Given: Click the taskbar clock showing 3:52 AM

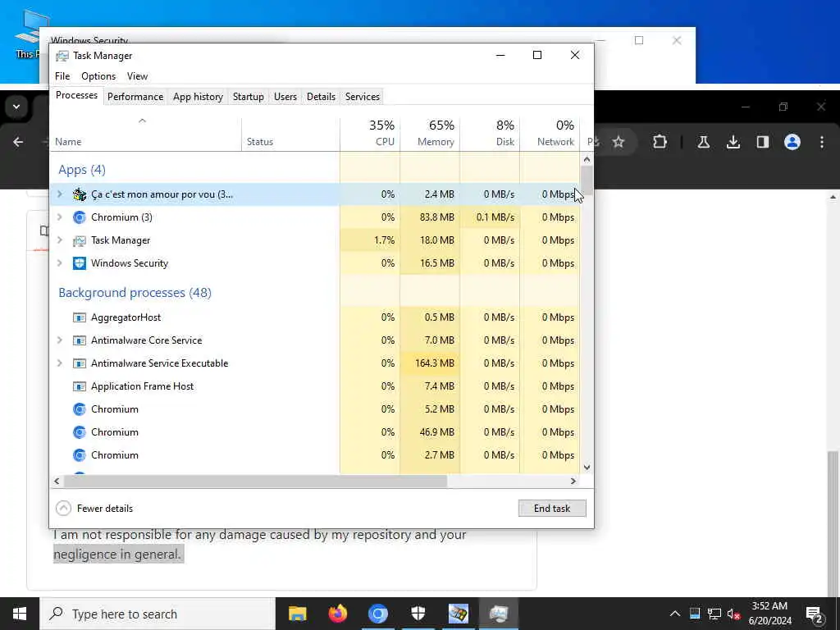Looking at the screenshot, I should (x=769, y=614).
